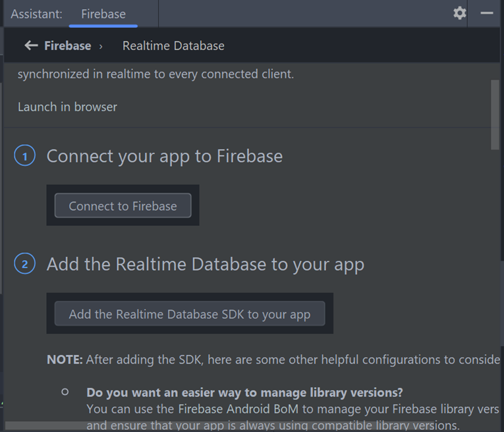This screenshot has width=504, height=432.
Task: Click the NOTE paragraph about SDK configurations
Action: pos(273,360)
